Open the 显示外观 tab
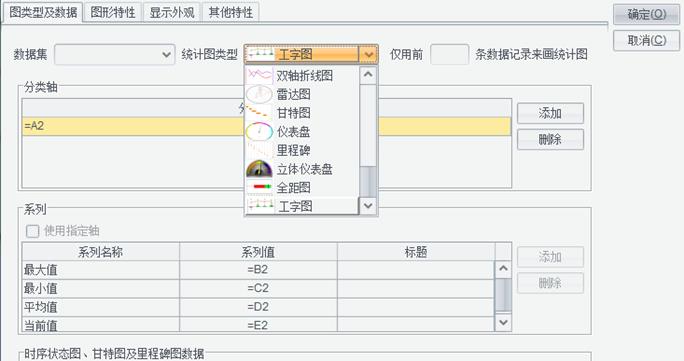The image size is (684, 361). pos(172,12)
